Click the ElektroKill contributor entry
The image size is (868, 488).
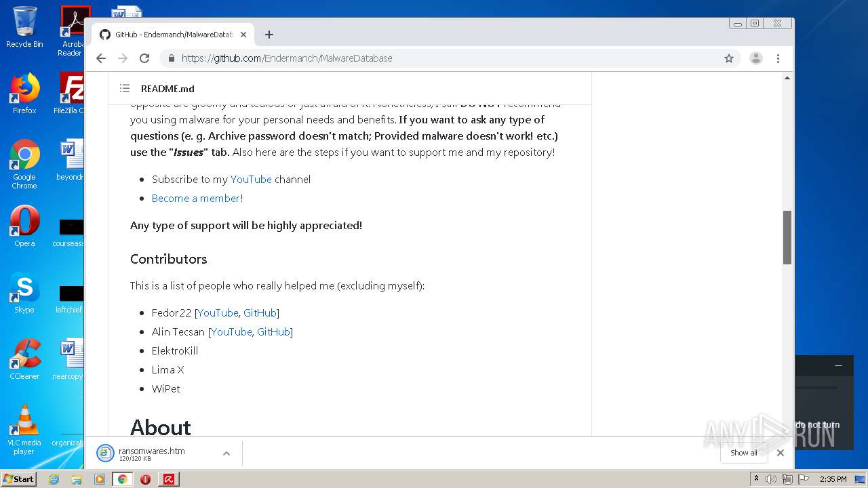[175, 350]
